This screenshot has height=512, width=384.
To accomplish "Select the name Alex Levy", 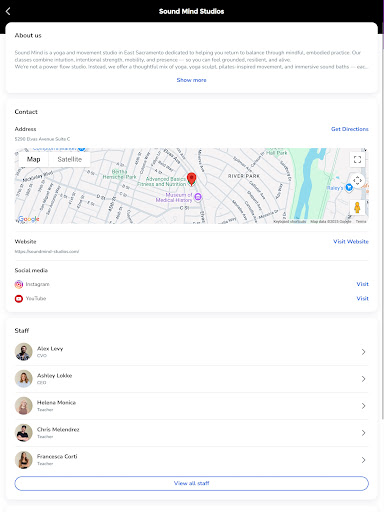I will pyautogui.click(x=50, y=349).
